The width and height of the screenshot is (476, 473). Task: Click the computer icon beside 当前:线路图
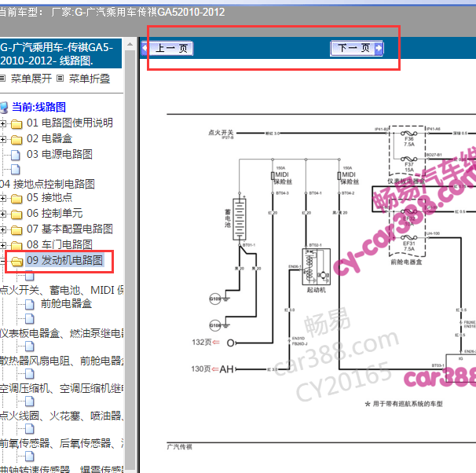4,108
